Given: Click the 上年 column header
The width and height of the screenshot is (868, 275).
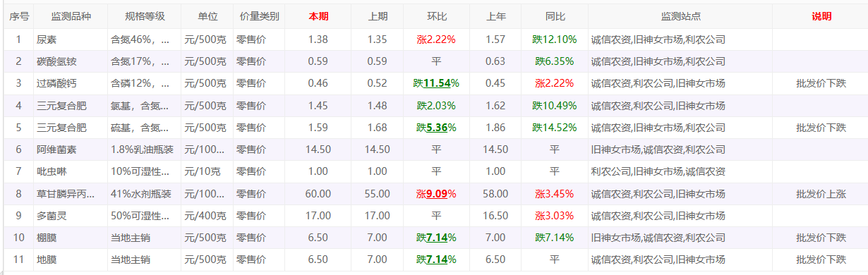Looking at the screenshot, I should pos(496,16).
